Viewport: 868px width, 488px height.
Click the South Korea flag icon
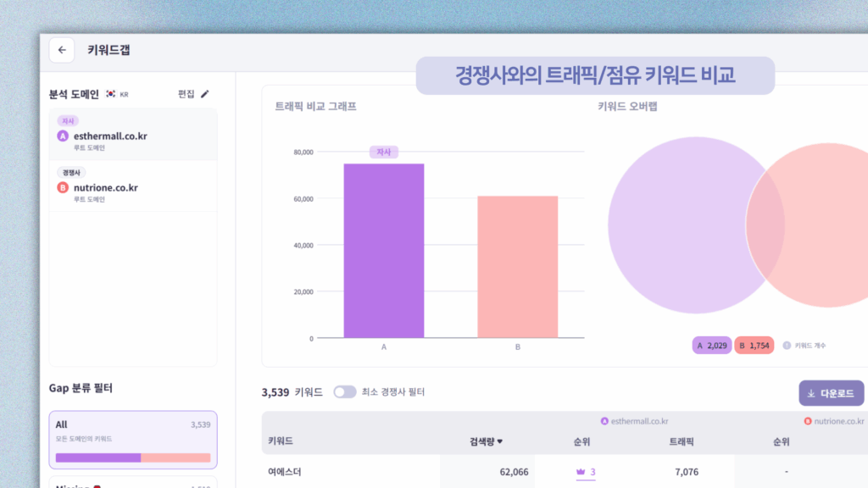click(x=111, y=94)
